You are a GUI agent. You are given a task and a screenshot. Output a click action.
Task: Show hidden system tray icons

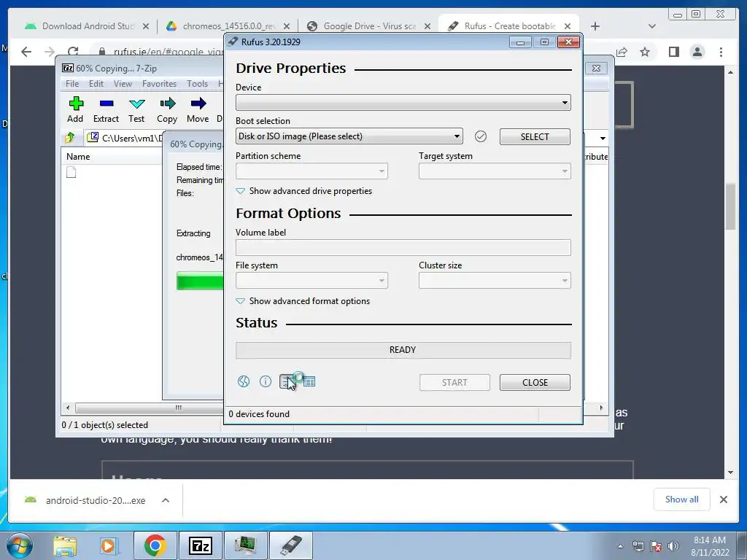click(x=620, y=547)
